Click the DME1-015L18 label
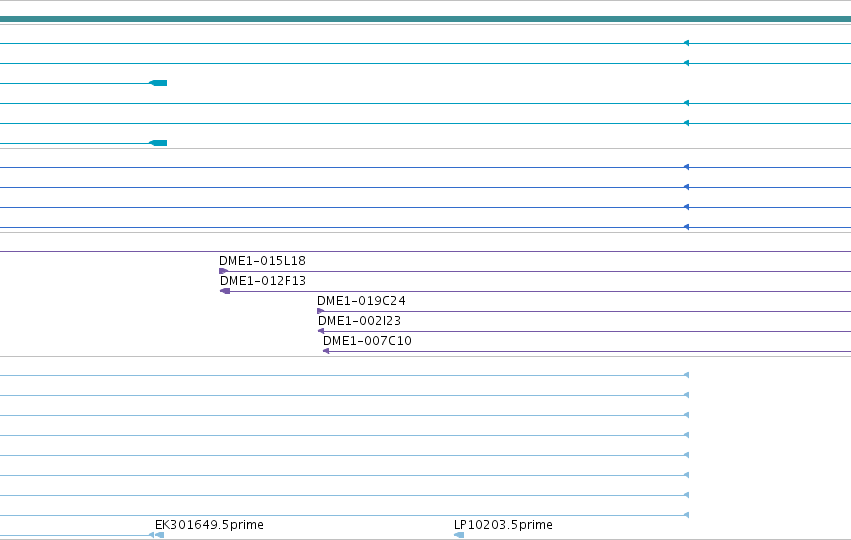Image resolution: width=851 pixels, height=540 pixels. pos(262,261)
